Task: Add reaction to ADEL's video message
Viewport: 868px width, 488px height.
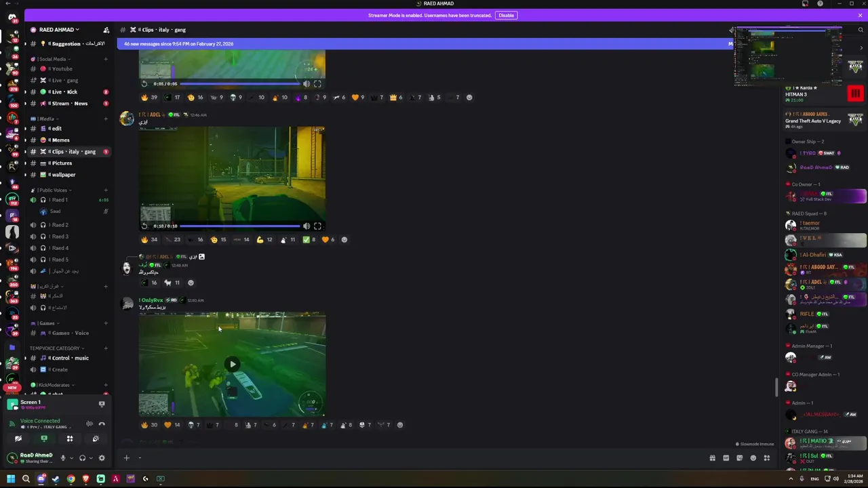Action: click(x=344, y=239)
